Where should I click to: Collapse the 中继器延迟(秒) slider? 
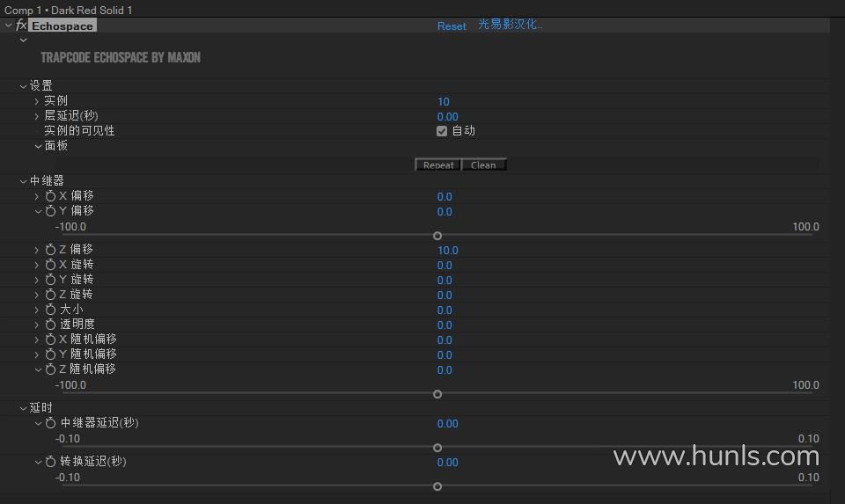[x=38, y=424]
